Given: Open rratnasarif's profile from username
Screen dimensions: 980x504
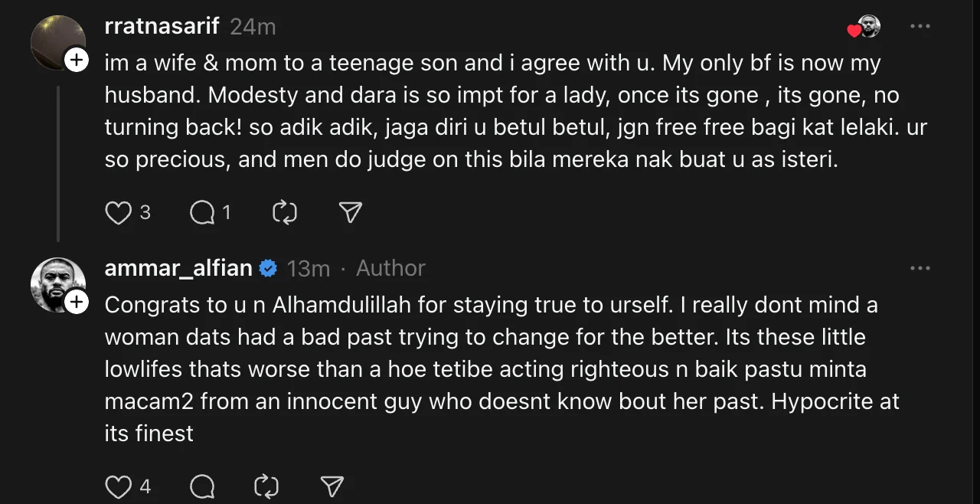Looking at the screenshot, I should click(162, 27).
